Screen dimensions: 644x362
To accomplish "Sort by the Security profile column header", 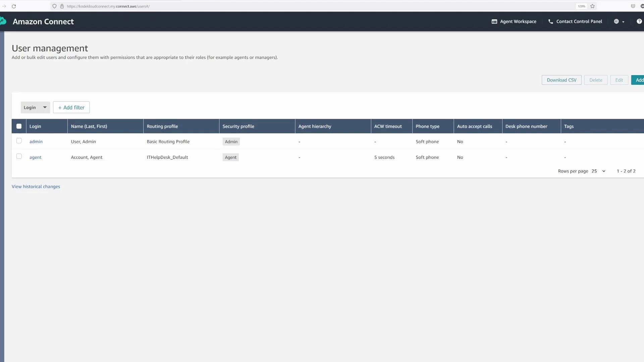I will 238,126.
